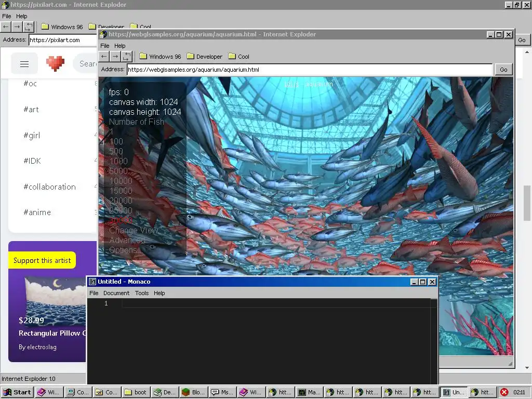Click the Monaco title bar document icon
This screenshot has height=399, width=532.
[92, 282]
